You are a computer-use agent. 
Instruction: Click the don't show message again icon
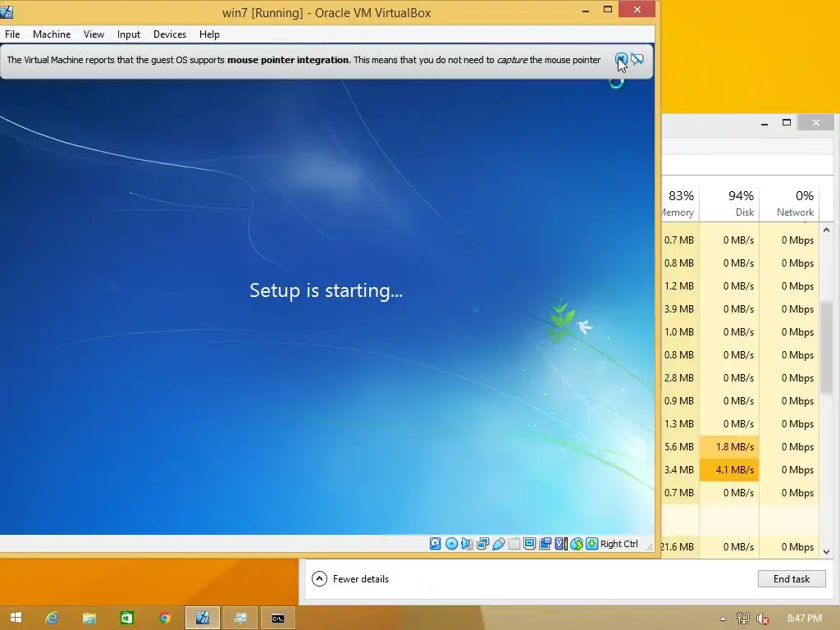(x=637, y=59)
